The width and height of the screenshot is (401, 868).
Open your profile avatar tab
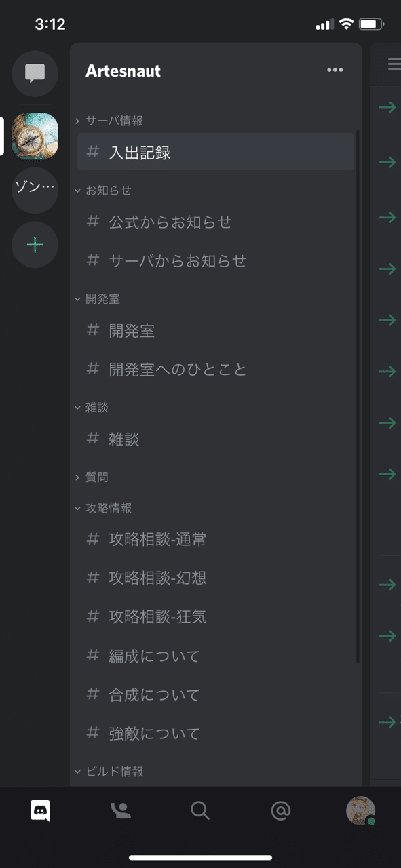[x=360, y=811]
